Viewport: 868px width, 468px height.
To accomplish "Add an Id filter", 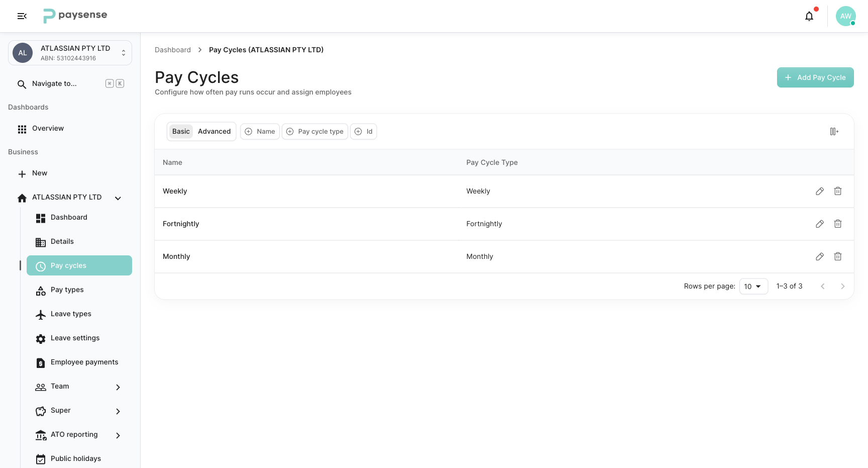I will [x=364, y=131].
